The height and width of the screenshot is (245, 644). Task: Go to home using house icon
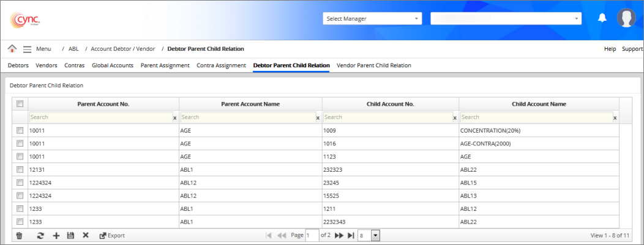(12, 49)
